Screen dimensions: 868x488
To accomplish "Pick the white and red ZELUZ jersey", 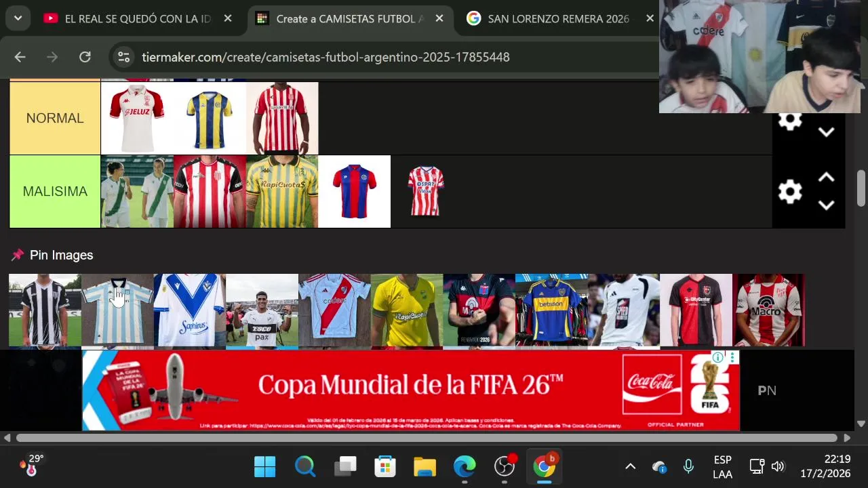I will 137,118.
